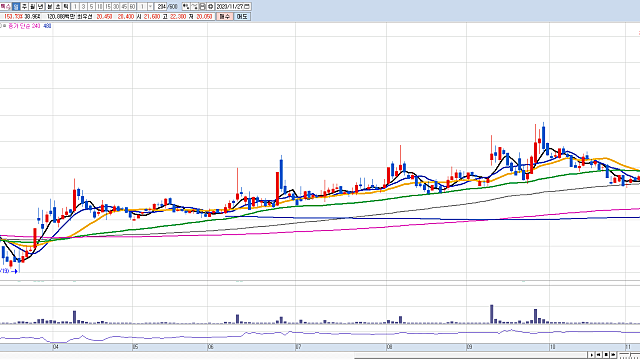Switch to monthly (월) chart period

click(x=32, y=7)
